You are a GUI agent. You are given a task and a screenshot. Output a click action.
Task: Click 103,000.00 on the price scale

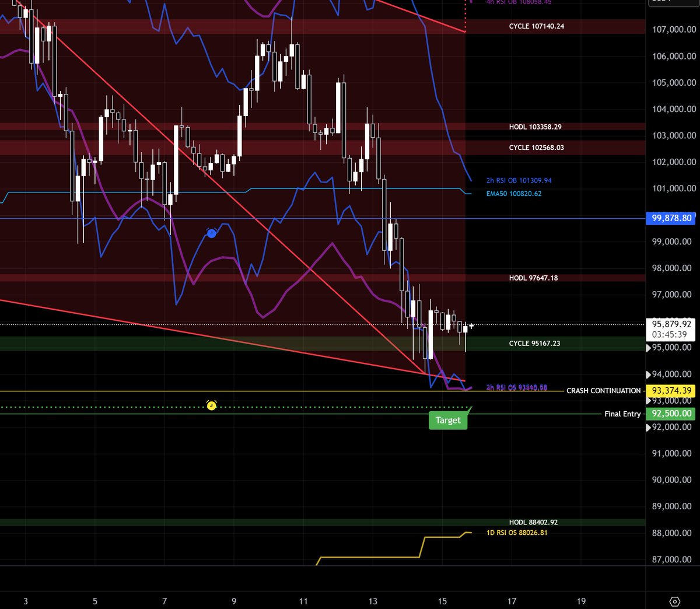coord(674,135)
